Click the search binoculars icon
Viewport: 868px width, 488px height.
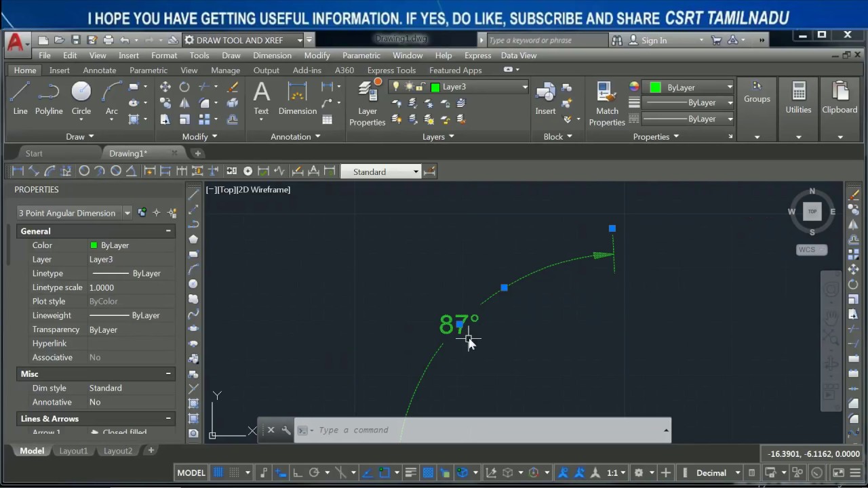[x=616, y=40]
